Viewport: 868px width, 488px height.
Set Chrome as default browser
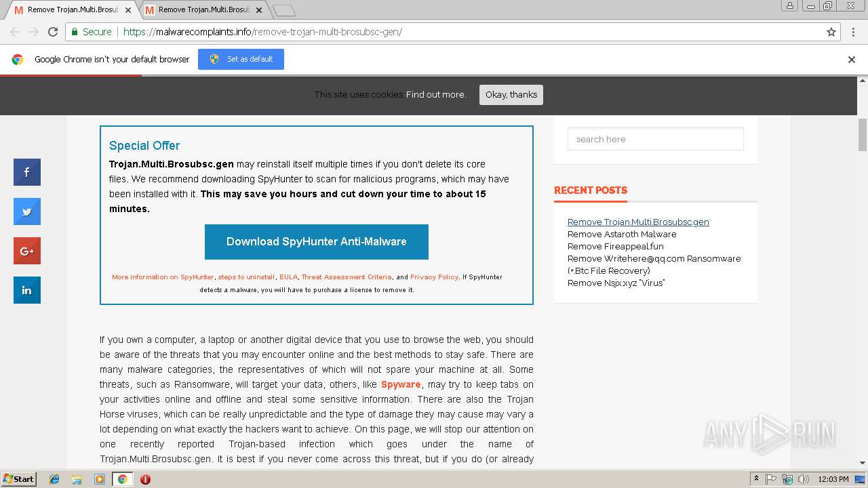(x=241, y=59)
